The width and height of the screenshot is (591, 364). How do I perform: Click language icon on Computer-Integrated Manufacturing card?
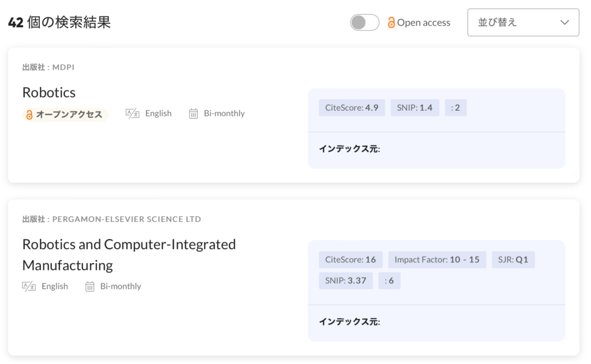tap(29, 286)
